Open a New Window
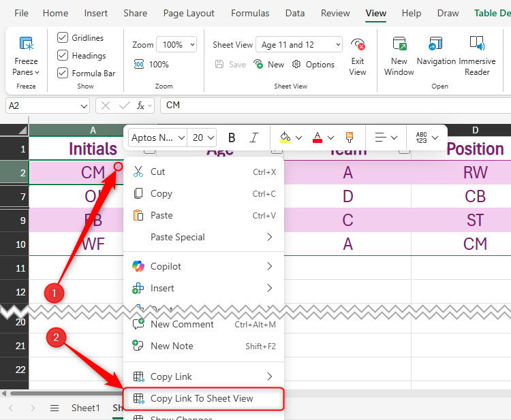The image size is (511, 420). (399, 56)
